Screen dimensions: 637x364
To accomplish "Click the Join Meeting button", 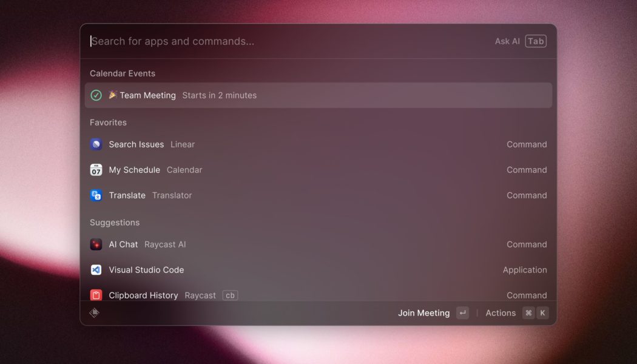I will (423, 313).
